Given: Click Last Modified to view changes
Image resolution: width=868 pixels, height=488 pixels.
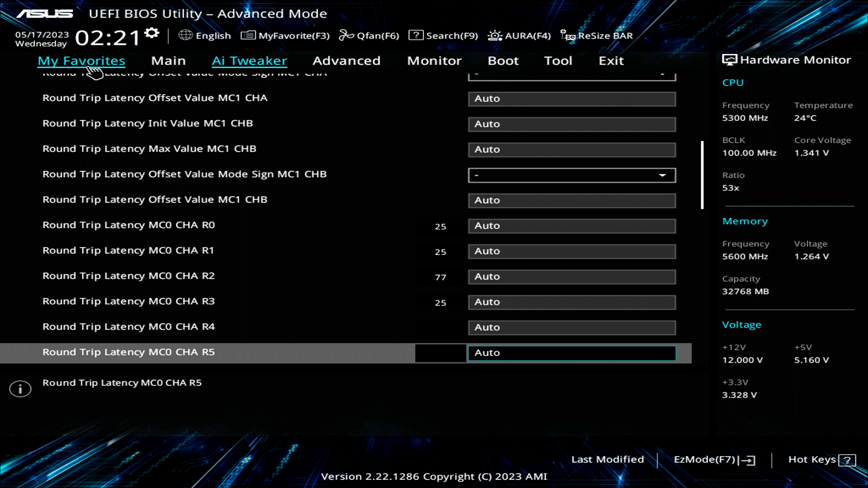Looking at the screenshot, I should [x=608, y=460].
